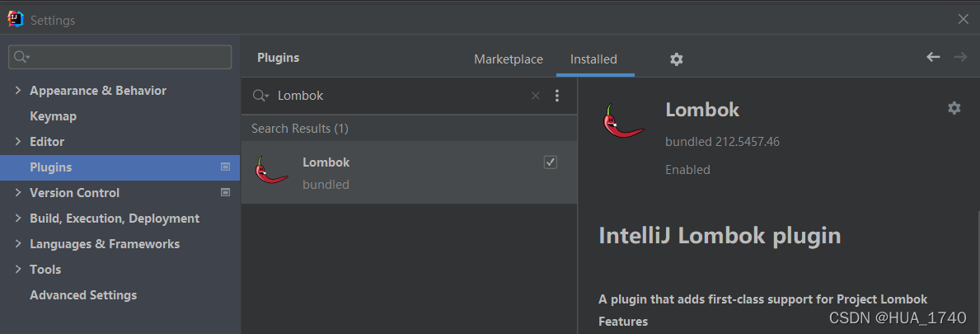The width and height of the screenshot is (980, 334).
Task: Switch to the Installed tab
Action: (x=593, y=59)
